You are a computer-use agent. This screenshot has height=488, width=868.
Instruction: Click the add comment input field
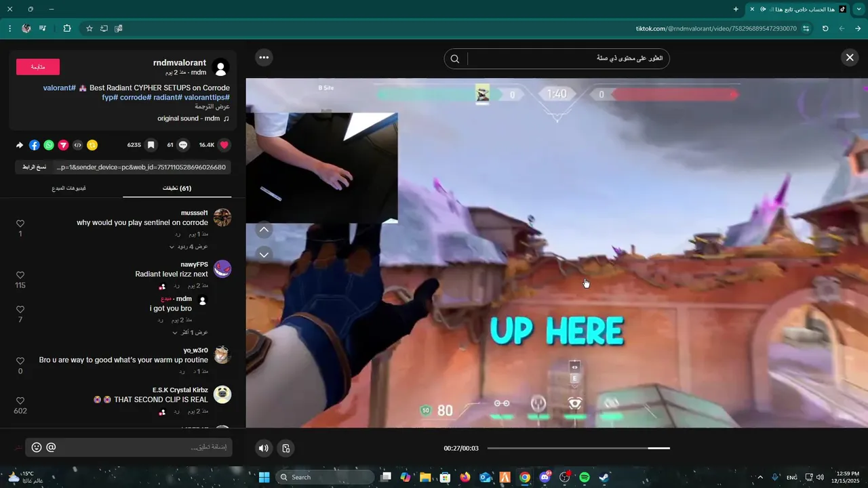point(129,447)
